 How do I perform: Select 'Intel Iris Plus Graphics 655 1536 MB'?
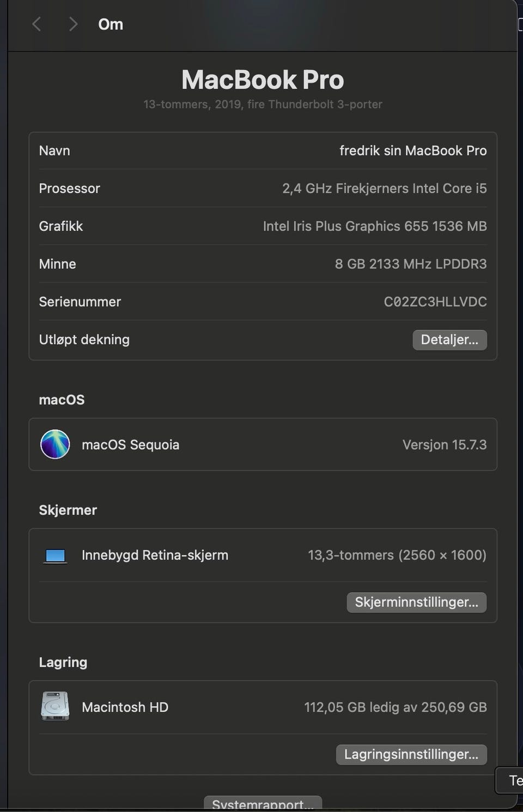375,226
